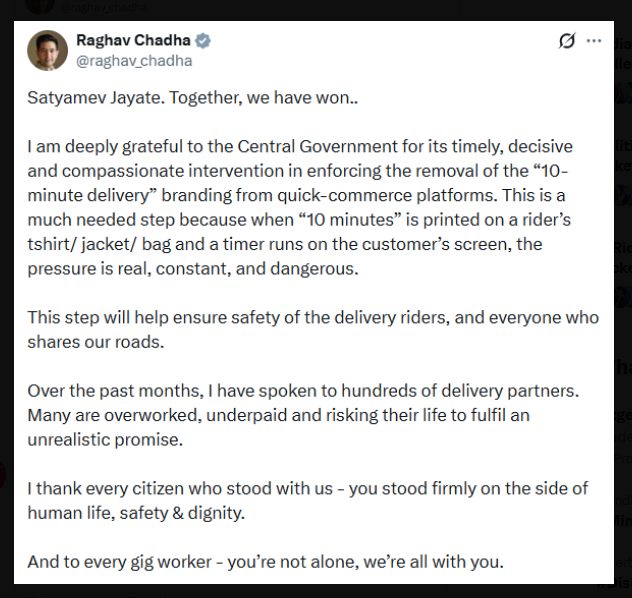Click the "This step will help" paragraph
The width and height of the screenshot is (632, 598).
pos(312,328)
